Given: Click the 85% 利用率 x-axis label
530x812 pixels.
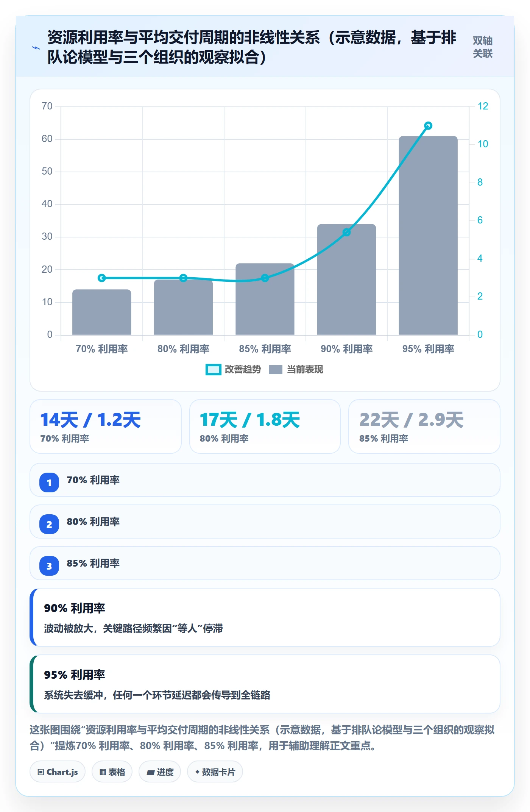Looking at the screenshot, I should pos(265,349).
